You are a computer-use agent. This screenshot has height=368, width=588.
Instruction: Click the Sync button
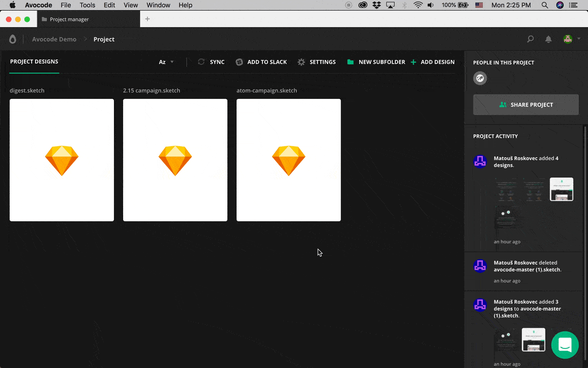[x=211, y=62]
